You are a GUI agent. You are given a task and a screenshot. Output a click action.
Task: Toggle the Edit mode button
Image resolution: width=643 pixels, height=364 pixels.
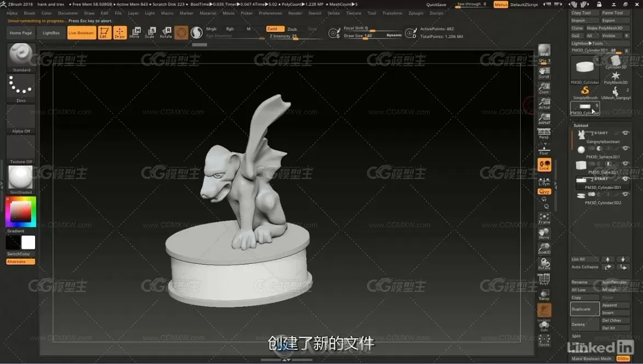click(105, 33)
